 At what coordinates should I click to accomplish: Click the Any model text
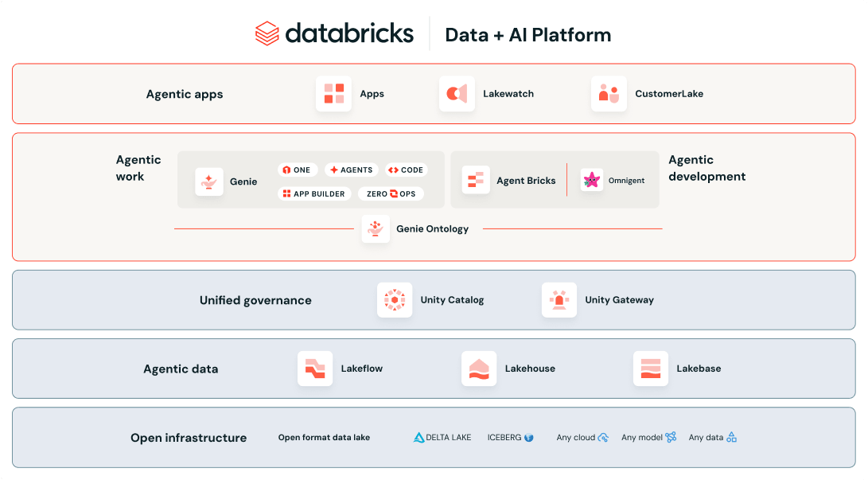pos(641,437)
